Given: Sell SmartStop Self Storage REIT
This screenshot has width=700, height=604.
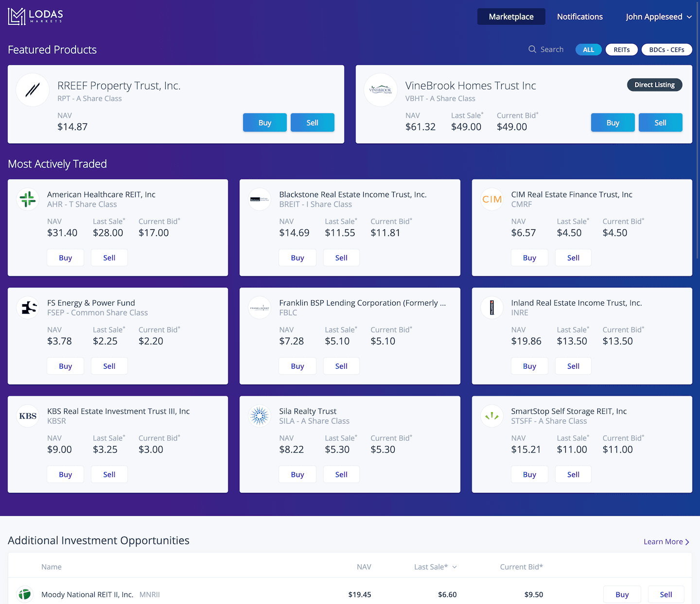Looking at the screenshot, I should (574, 474).
